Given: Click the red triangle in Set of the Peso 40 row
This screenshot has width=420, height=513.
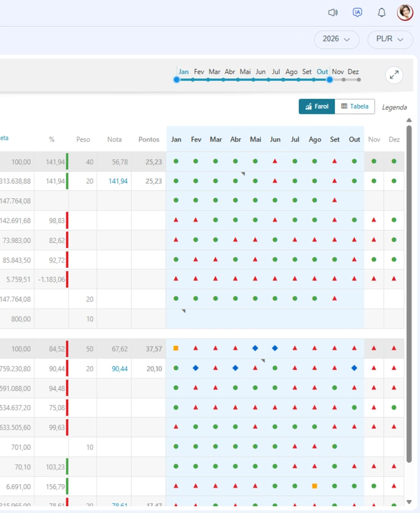Looking at the screenshot, I should 334,161.
